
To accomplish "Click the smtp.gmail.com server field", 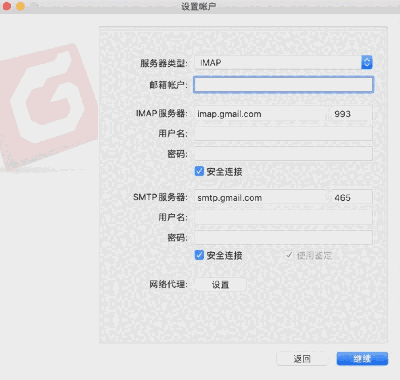I will [261, 198].
